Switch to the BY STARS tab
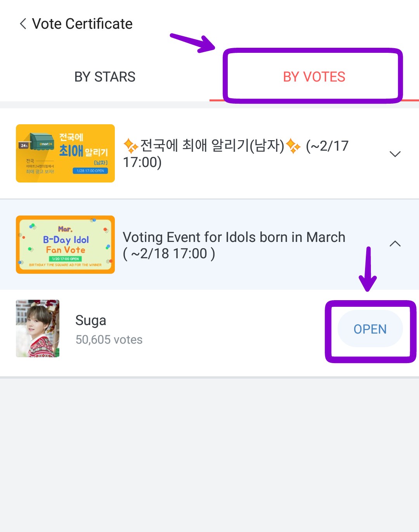 [x=105, y=77]
